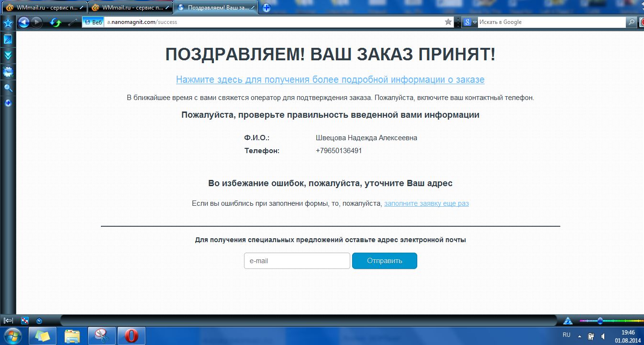Open Windows Explorer from the taskbar
The width and height of the screenshot is (644, 345).
pyautogui.click(x=72, y=336)
